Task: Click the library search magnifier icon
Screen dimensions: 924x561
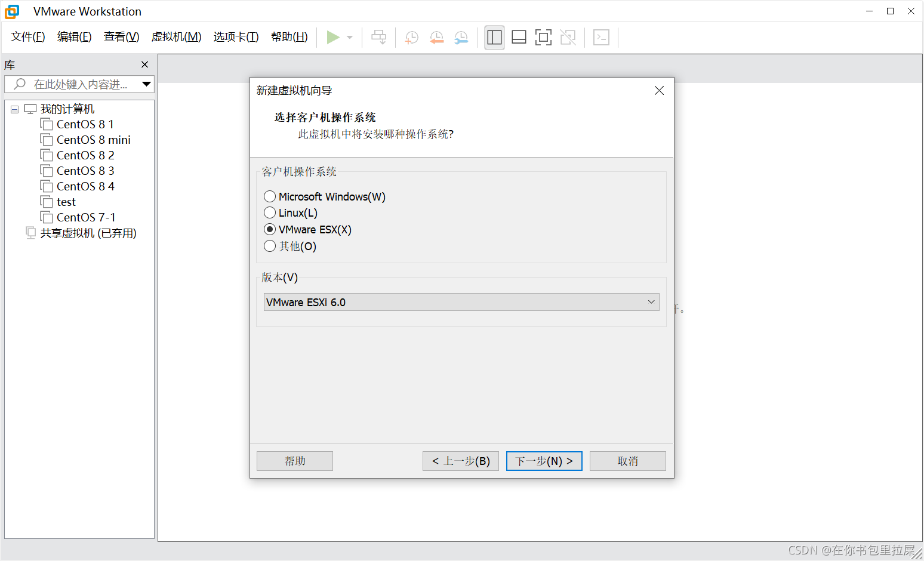Action: 20,84
